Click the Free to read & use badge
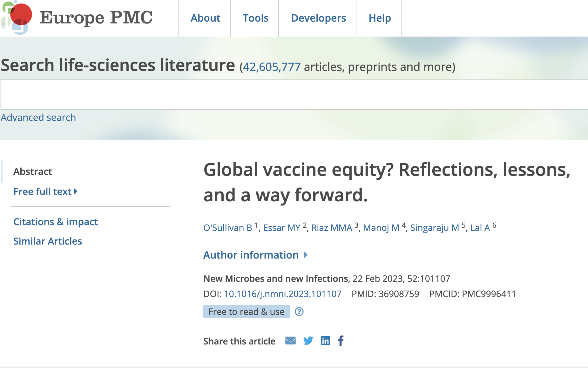 tap(246, 312)
